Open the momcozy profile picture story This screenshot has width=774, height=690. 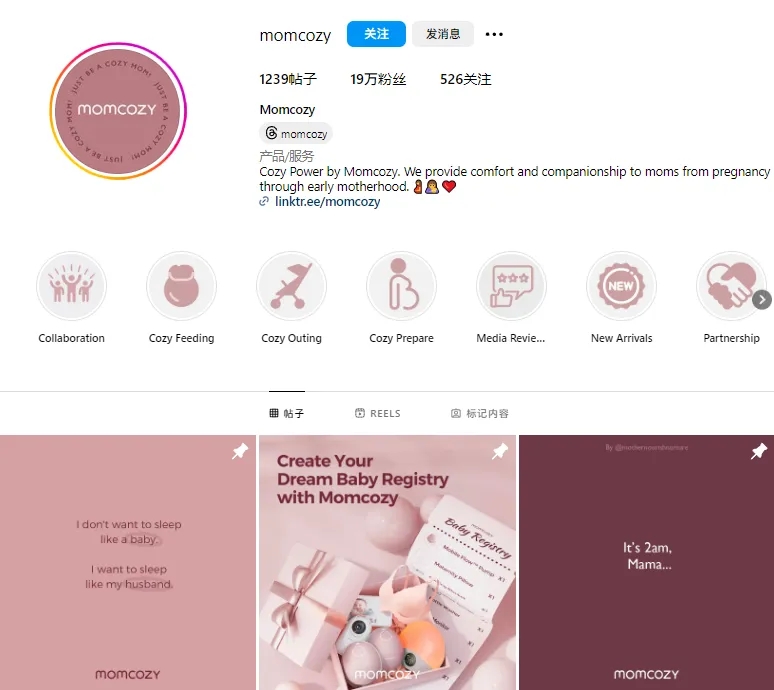(x=118, y=111)
